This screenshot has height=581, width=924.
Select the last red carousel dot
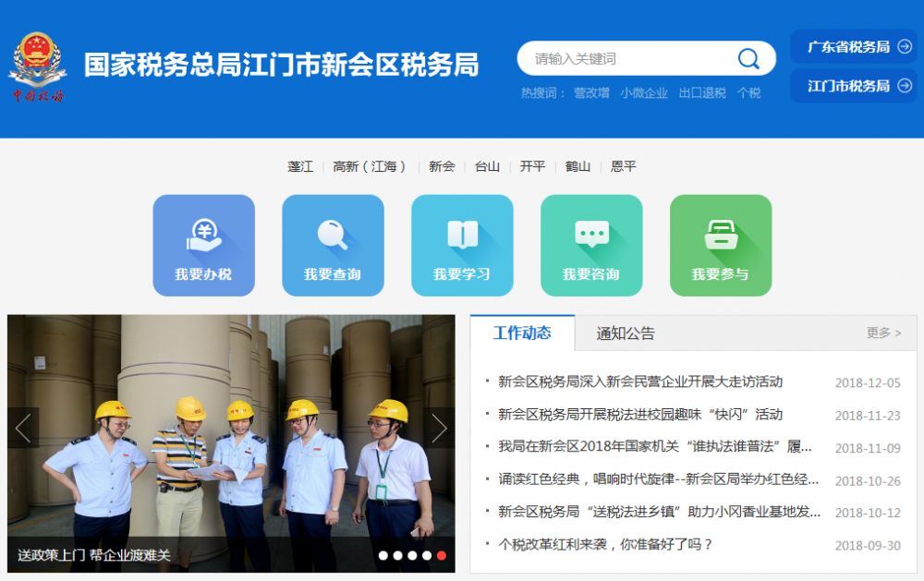[442, 555]
